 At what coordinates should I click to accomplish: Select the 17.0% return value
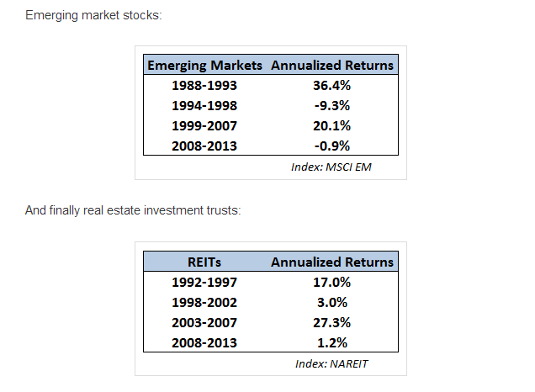[331, 282]
